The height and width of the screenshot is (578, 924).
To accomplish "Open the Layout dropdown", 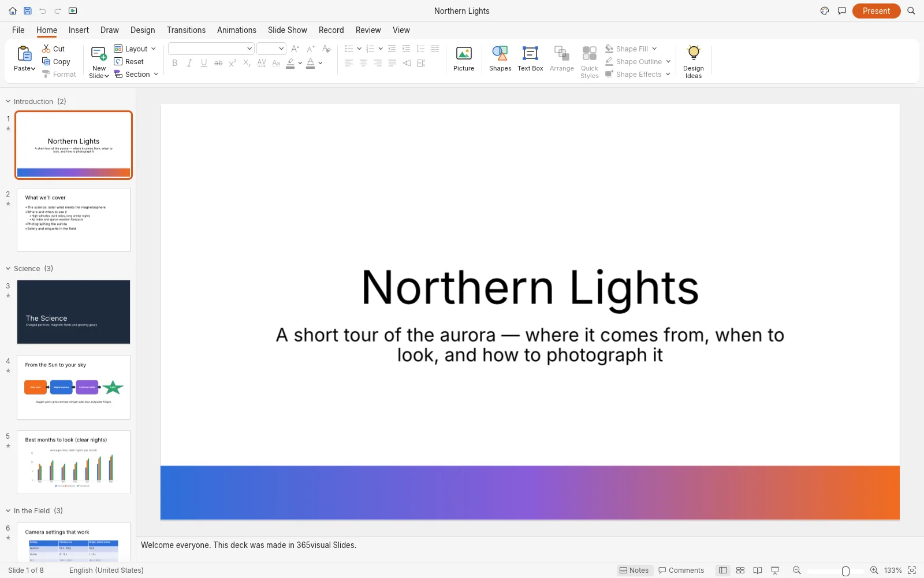I will [135, 49].
